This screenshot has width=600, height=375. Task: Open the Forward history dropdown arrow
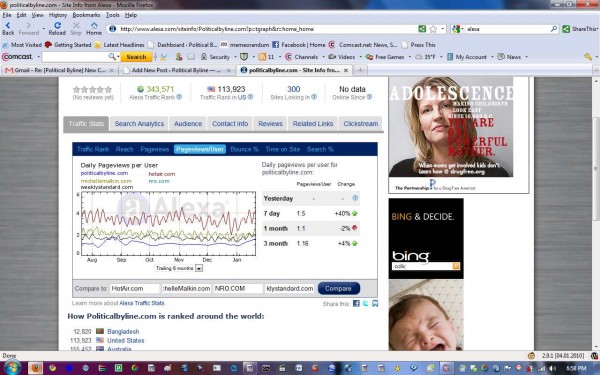click(x=44, y=28)
